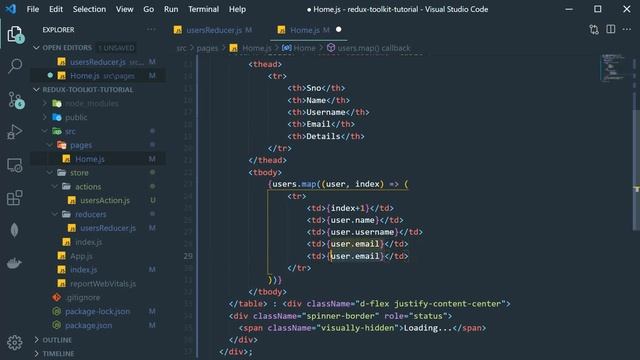This screenshot has width=640, height=360.
Task: Select Home.js in Open Editors list
Action: (x=98, y=76)
